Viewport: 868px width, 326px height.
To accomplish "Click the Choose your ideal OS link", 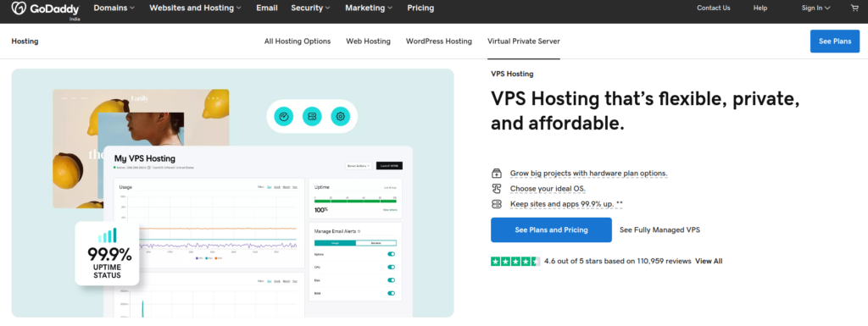I will pos(548,189).
